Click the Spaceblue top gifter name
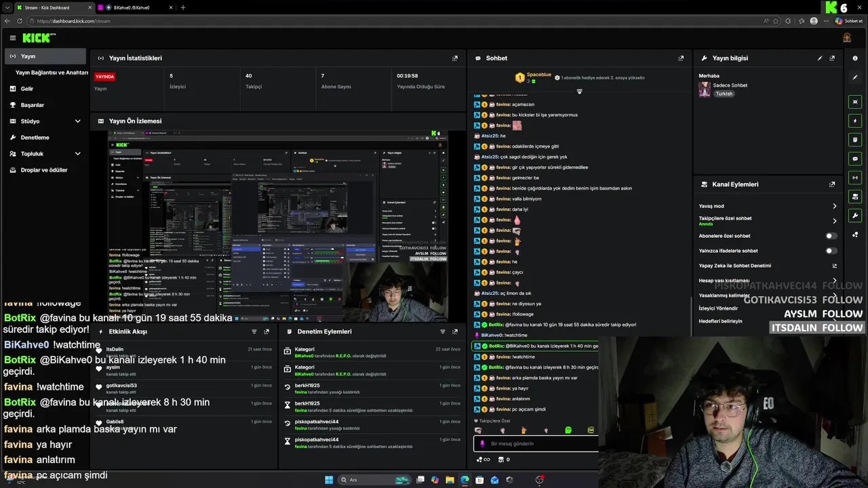Viewport: 868px width, 488px height. coord(539,75)
